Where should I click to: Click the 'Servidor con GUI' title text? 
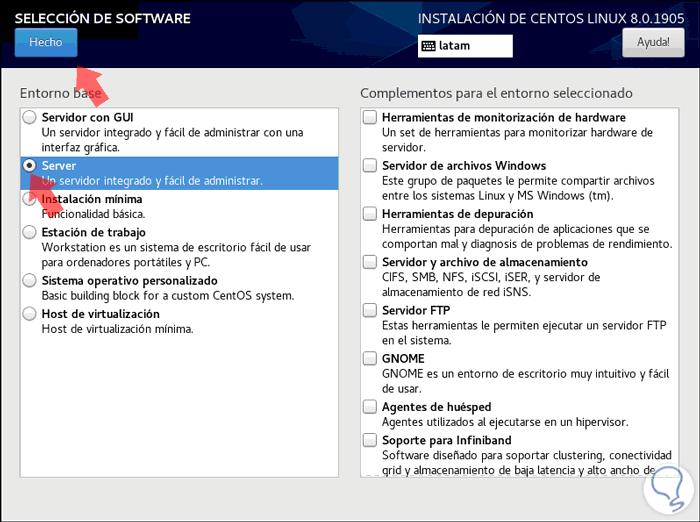[x=88, y=117]
